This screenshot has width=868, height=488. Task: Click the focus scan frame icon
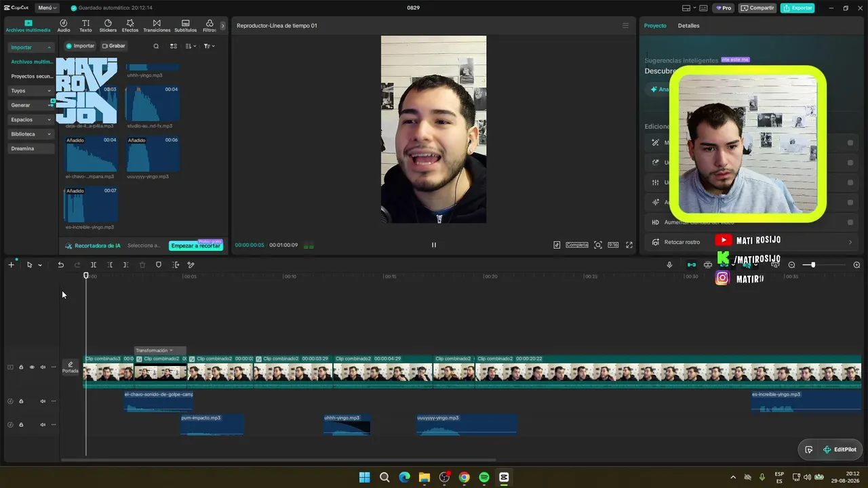tap(598, 245)
